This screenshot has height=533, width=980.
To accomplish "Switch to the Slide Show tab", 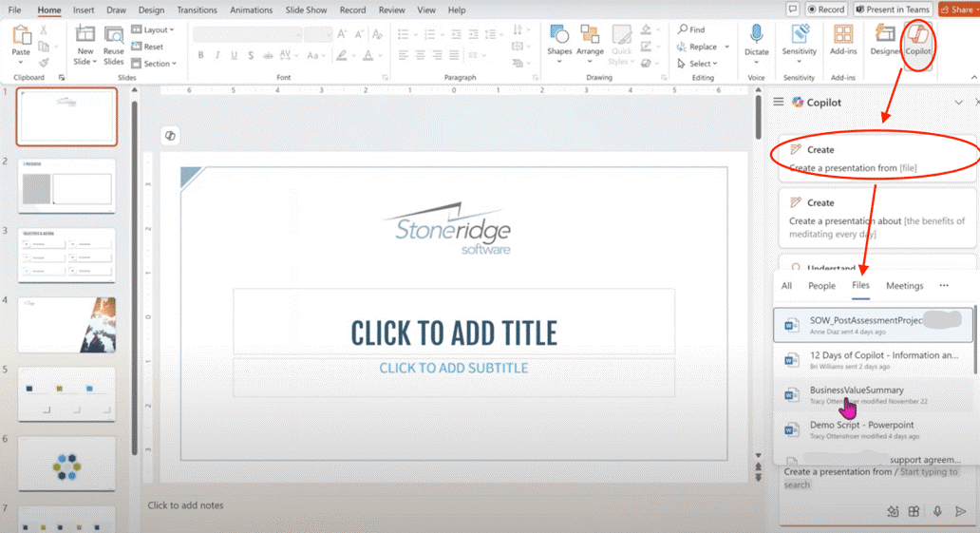I will pos(306,10).
